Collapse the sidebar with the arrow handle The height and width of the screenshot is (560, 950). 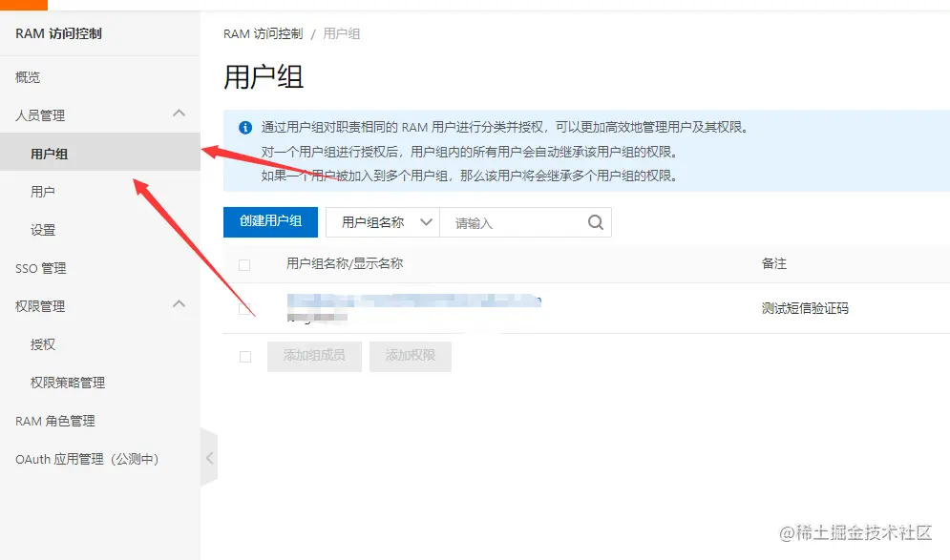pyautogui.click(x=209, y=458)
